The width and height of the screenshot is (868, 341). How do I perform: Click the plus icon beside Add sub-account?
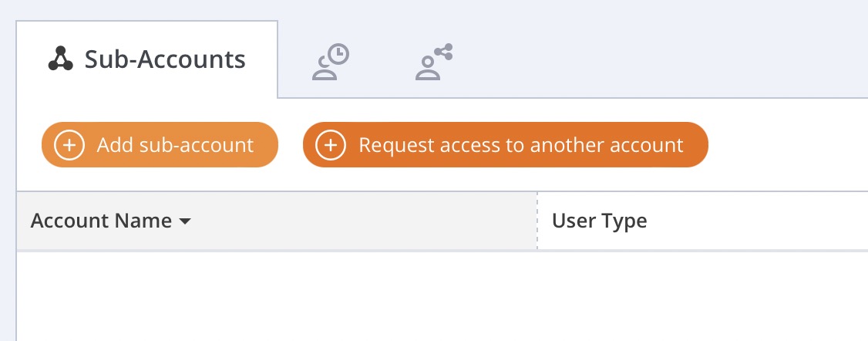[x=69, y=145]
